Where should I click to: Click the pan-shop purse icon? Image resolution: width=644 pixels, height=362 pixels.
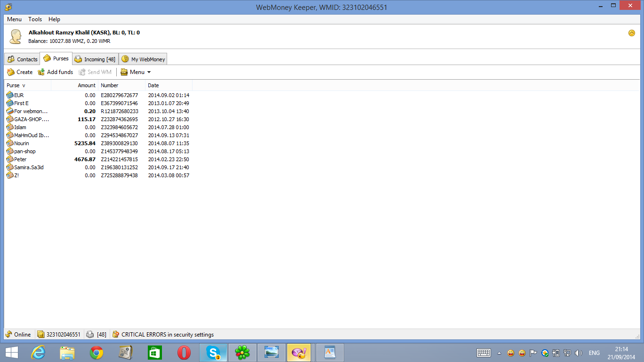(x=10, y=151)
